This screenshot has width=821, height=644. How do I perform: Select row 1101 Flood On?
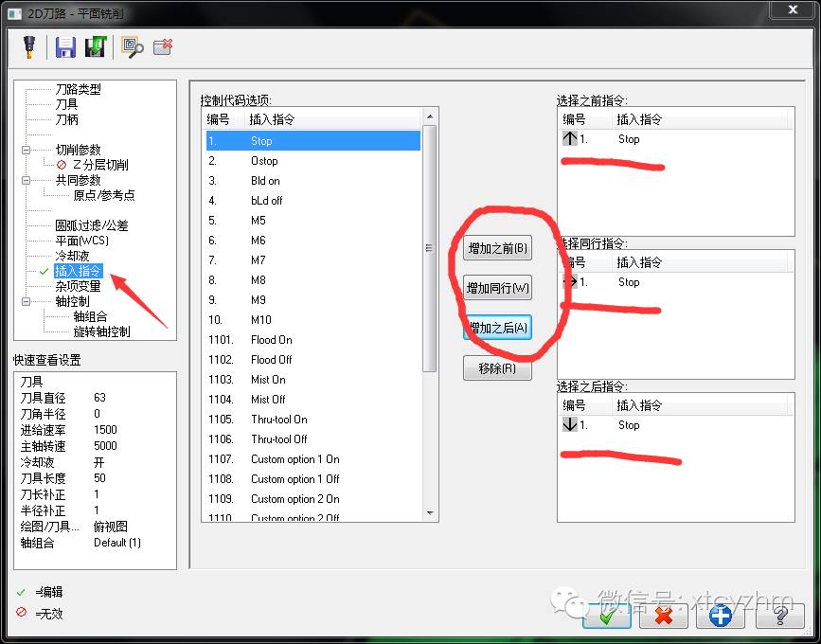point(313,340)
